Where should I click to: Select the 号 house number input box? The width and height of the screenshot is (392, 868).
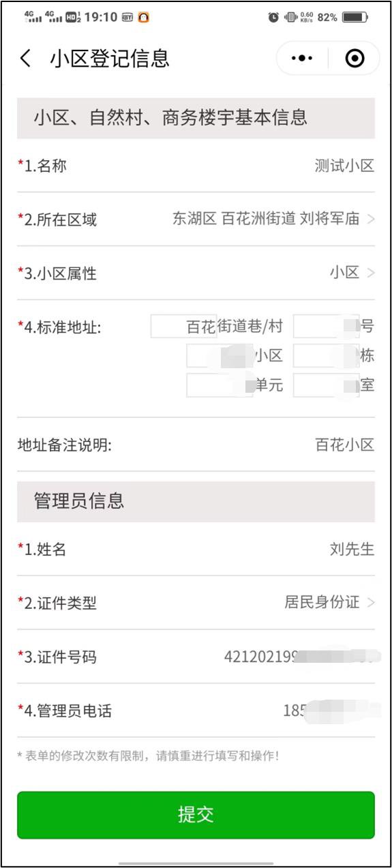pyautogui.click(x=327, y=327)
